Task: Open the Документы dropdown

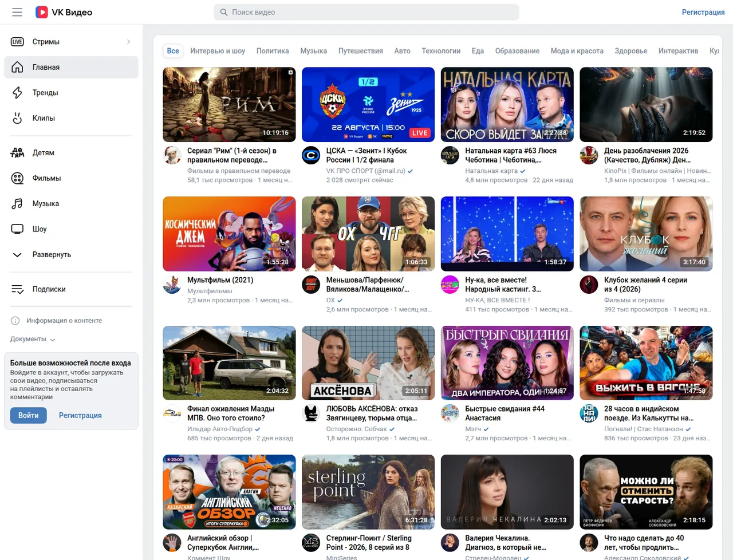Action: [x=33, y=339]
